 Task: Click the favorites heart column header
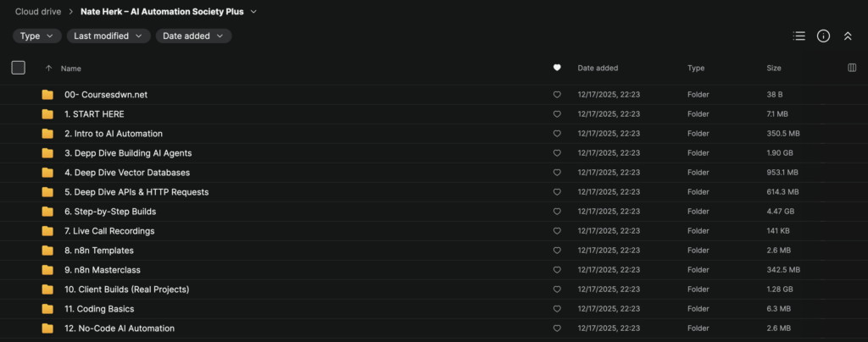557,68
